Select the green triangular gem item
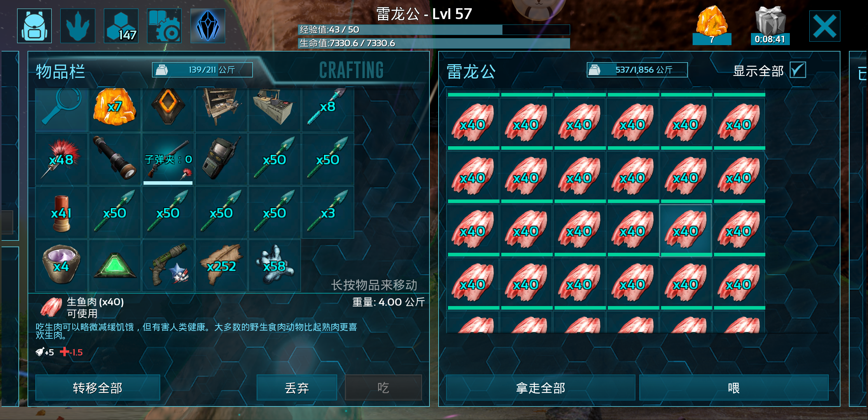 (115, 266)
